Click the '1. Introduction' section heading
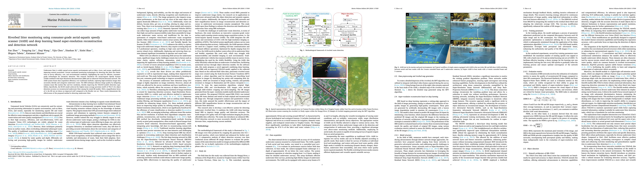 (x=15, y=102)
